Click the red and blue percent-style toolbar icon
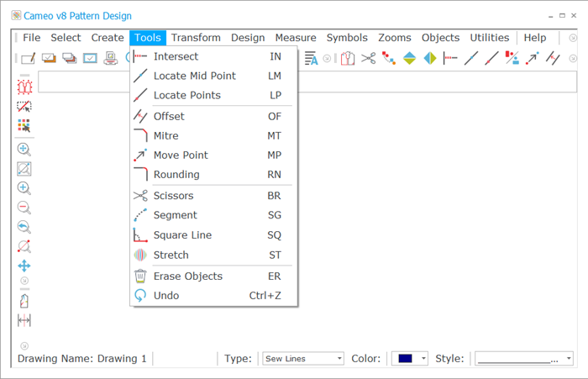The image size is (588, 379). click(512, 58)
